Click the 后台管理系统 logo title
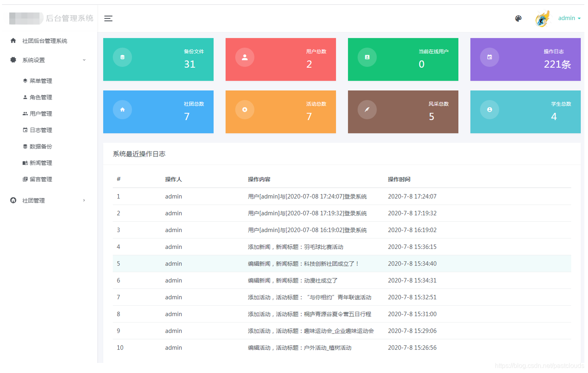 point(69,18)
